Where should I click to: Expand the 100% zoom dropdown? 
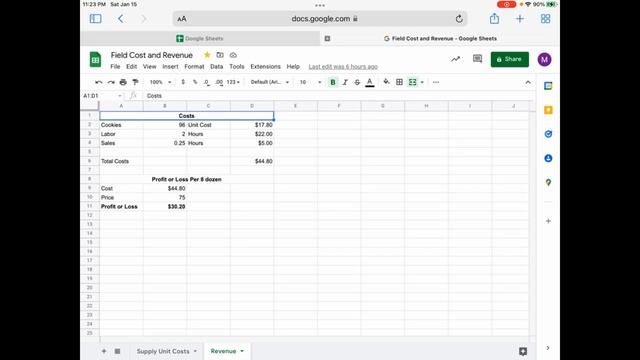pos(160,82)
